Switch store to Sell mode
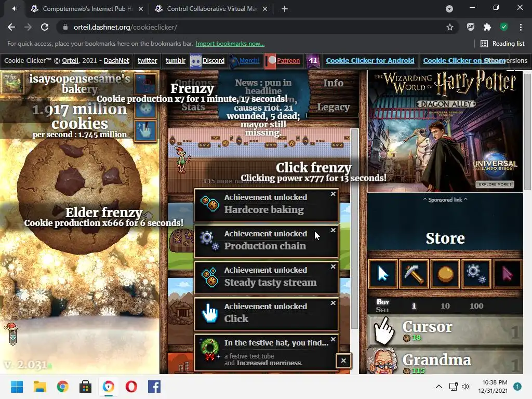 (383, 310)
